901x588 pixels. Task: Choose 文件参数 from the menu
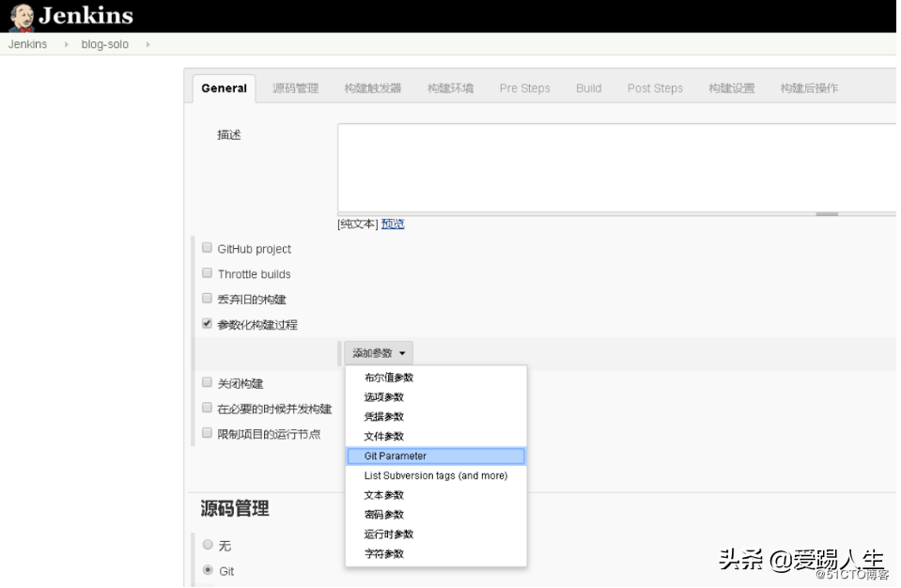click(436, 437)
